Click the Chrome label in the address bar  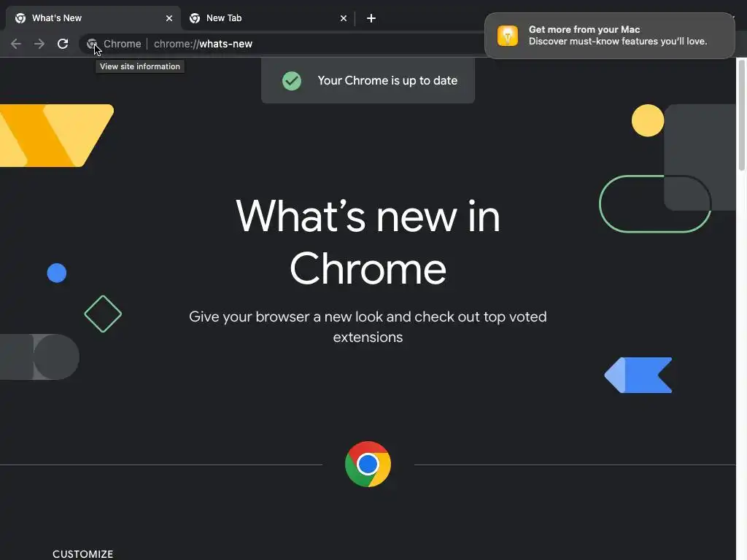123,44
